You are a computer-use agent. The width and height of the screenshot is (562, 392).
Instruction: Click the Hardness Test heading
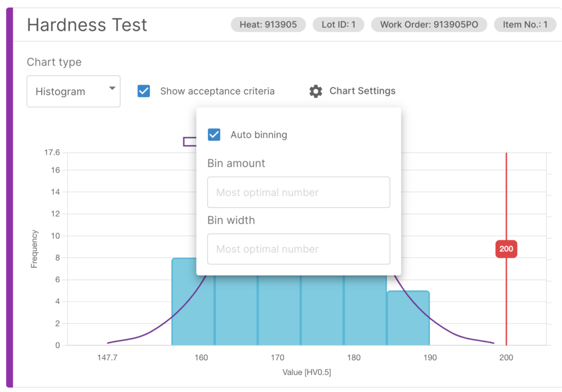(x=87, y=25)
